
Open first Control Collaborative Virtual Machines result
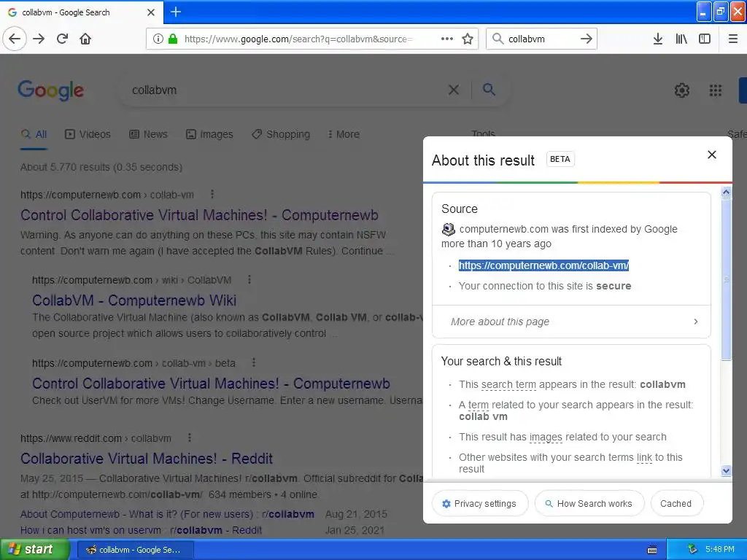click(199, 215)
